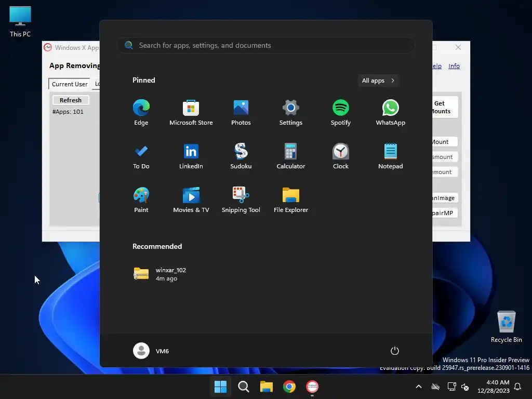Click the power button in Start menu
Image resolution: width=532 pixels, height=399 pixels.
[x=395, y=351]
